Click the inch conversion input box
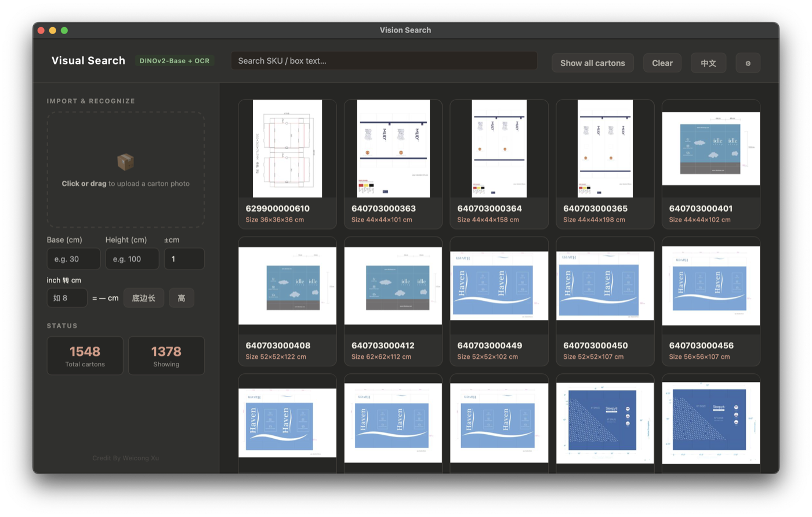Screen dimensions: 812x517 (x=67, y=298)
